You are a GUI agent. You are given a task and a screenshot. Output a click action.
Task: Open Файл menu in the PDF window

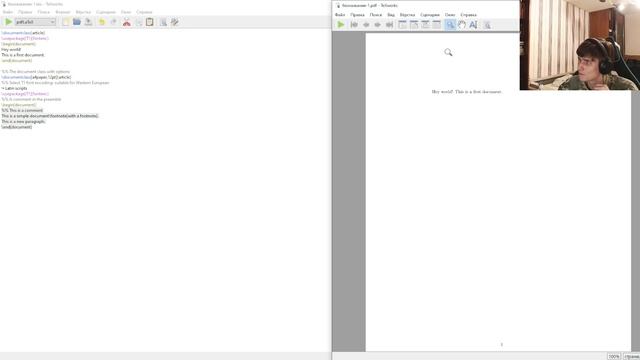340,15
